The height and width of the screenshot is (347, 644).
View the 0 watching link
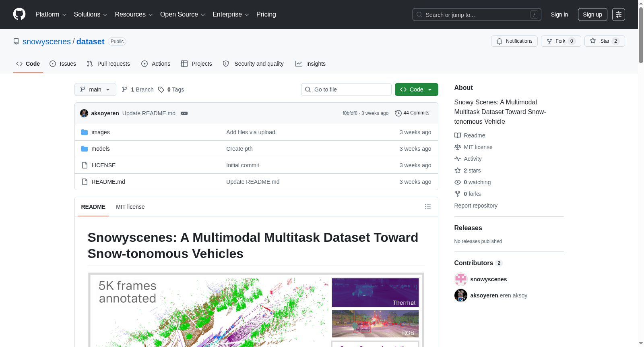[473, 182]
